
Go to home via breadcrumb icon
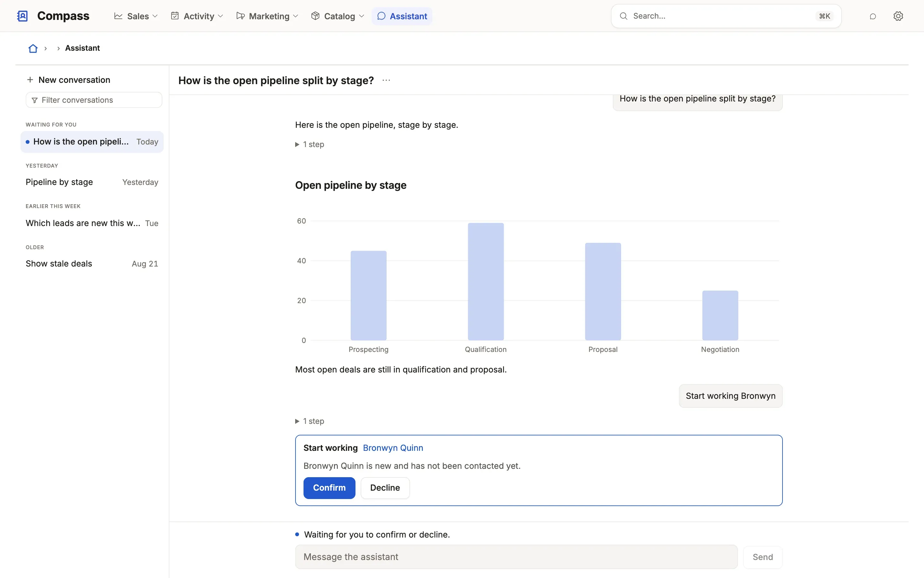point(33,48)
